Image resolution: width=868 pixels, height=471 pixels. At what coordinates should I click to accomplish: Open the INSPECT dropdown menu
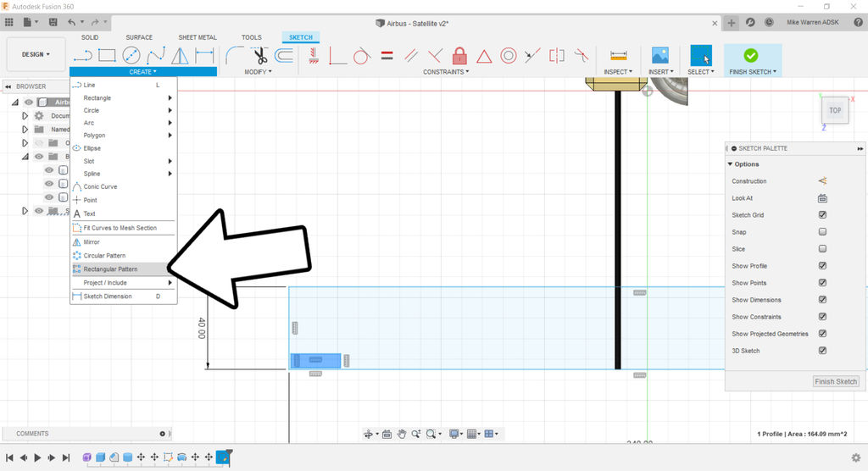click(x=618, y=72)
